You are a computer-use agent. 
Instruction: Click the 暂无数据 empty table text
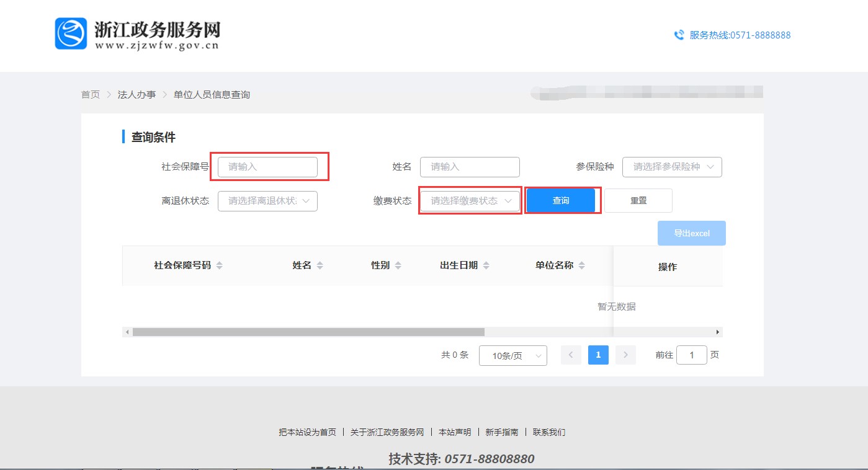pyautogui.click(x=617, y=306)
